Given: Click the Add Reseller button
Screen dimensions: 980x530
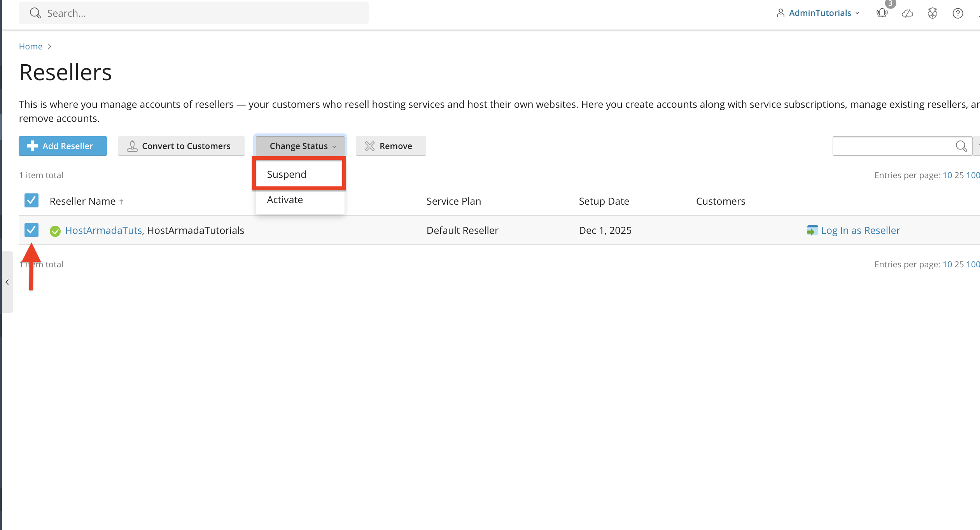Looking at the screenshot, I should pos(63,146).
